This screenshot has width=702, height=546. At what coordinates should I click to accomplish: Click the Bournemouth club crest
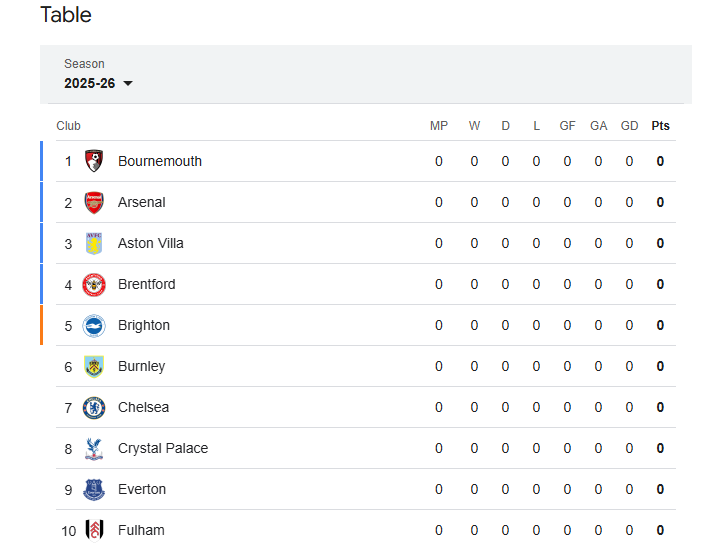tap(94, 161)
